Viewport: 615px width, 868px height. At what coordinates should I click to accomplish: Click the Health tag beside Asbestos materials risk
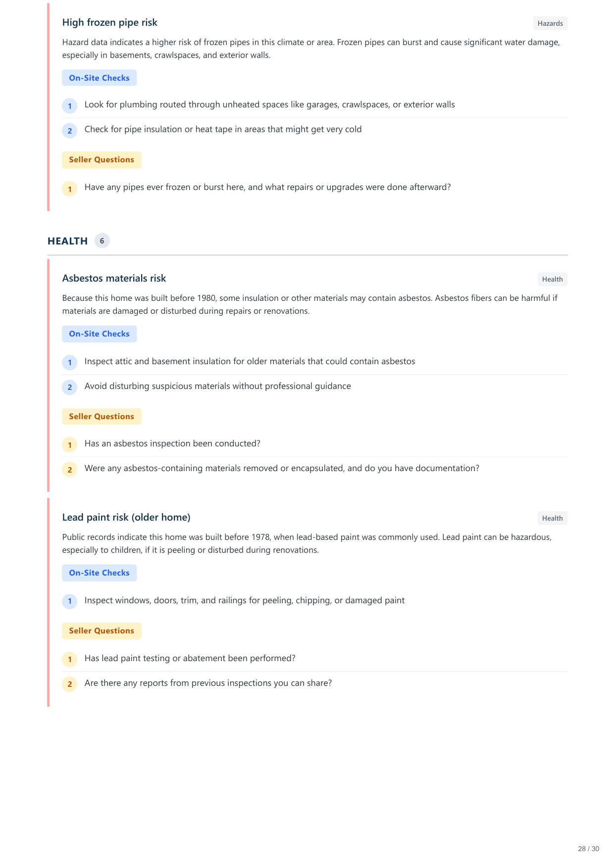[x=552, y=279]
